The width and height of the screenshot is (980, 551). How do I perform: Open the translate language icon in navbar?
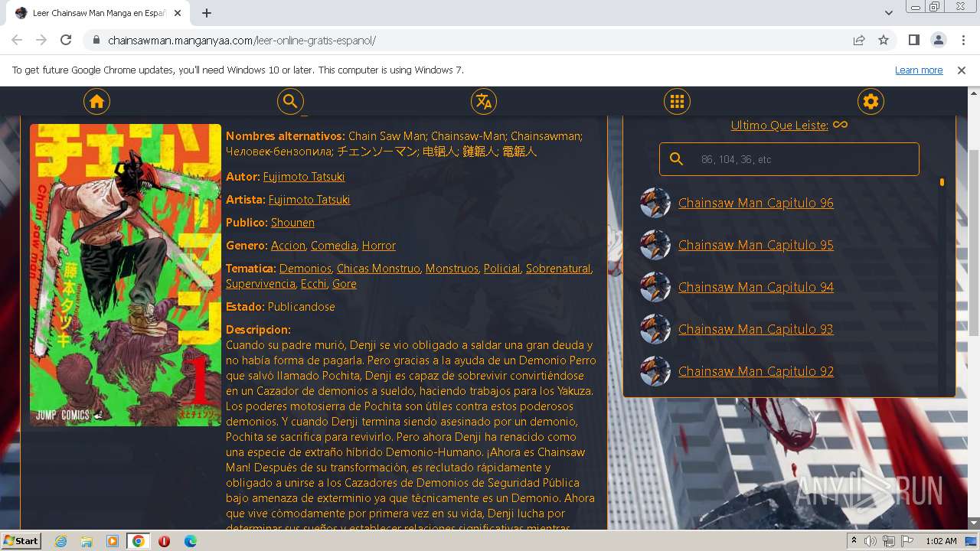tap(483, 101)
